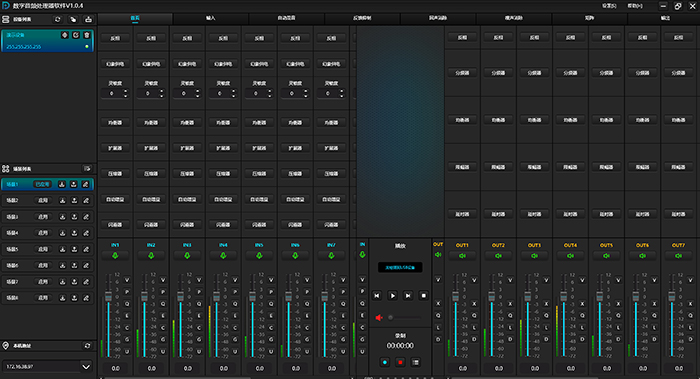Click the X button on the OUT1 channel strip

(474, 304)
